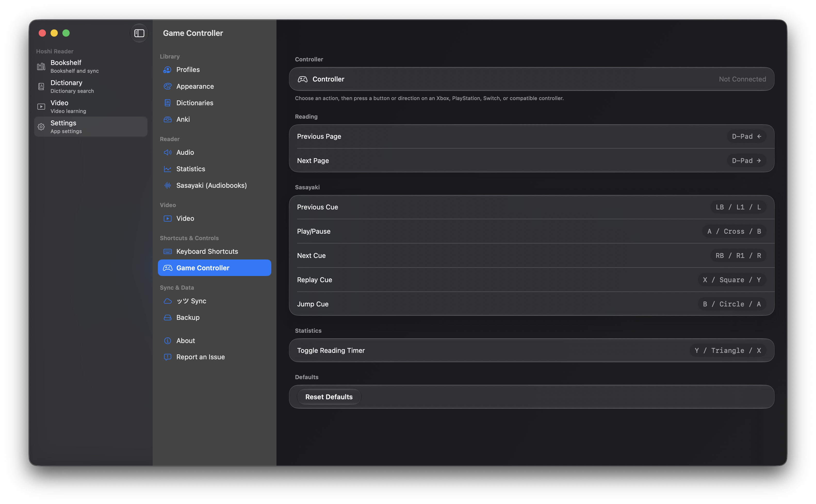Change the Next Page D-Pad binding

746,161
